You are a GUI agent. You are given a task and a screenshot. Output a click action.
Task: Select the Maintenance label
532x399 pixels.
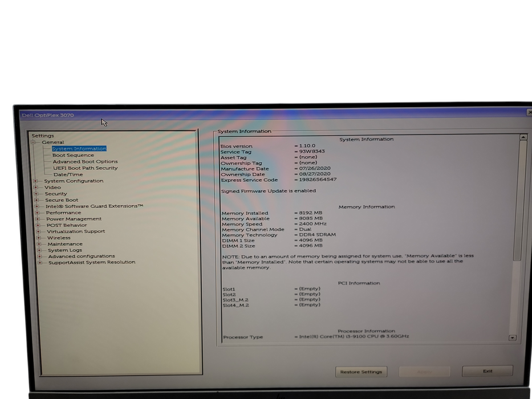[x=65, y=244]
